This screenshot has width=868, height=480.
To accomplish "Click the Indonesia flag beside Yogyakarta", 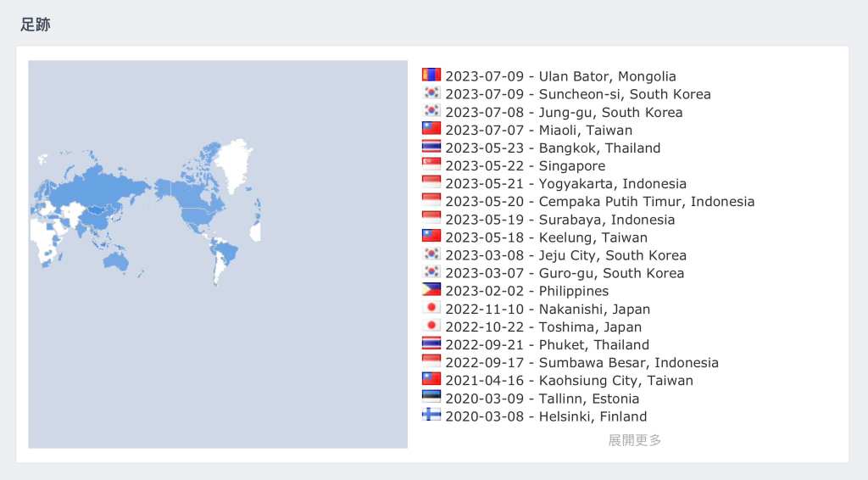I will tap(431, 182).
